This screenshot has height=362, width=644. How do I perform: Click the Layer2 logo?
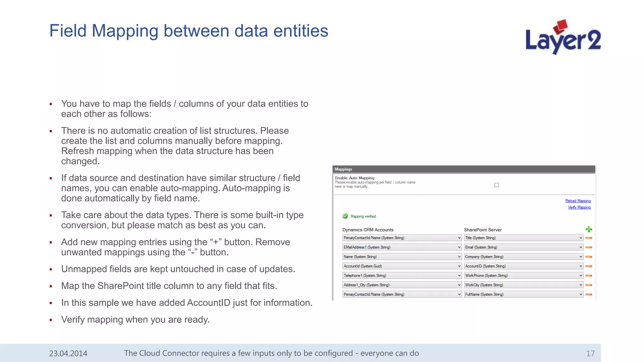coord(563,37)
